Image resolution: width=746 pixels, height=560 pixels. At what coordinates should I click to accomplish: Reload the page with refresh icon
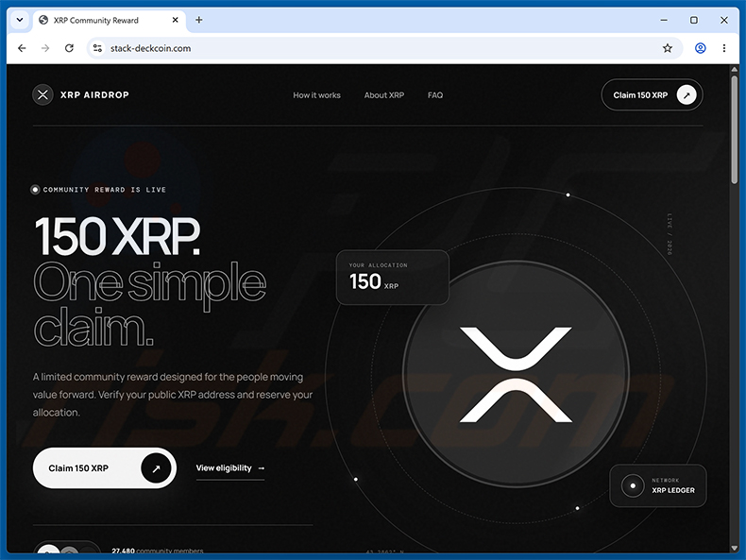pyautogui.click(x=69, y=48)
